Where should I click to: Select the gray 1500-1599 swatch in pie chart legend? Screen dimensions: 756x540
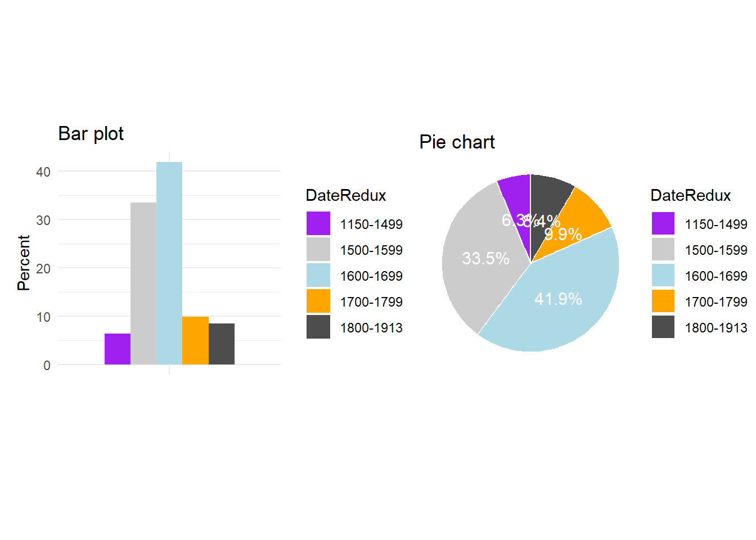click(663, 249)
